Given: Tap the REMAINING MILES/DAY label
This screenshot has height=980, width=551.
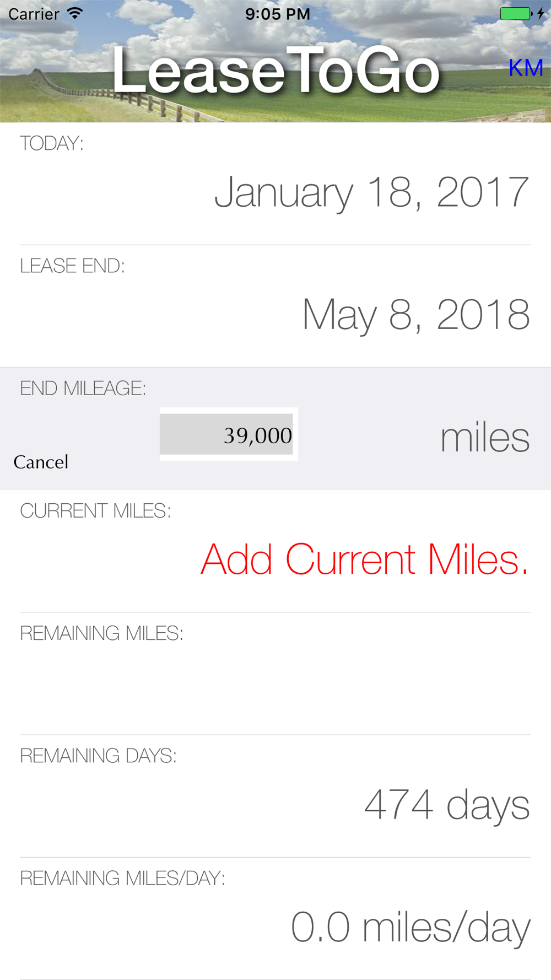Looking at the screenshot, I should pyautogui.click(x=122, y=878).
